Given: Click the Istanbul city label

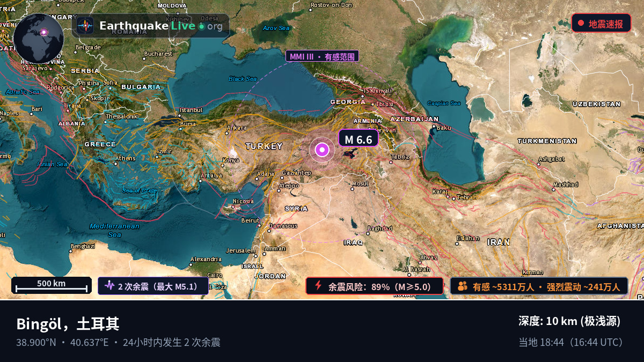Looking at the screenshot, I should tap(191, 109).
